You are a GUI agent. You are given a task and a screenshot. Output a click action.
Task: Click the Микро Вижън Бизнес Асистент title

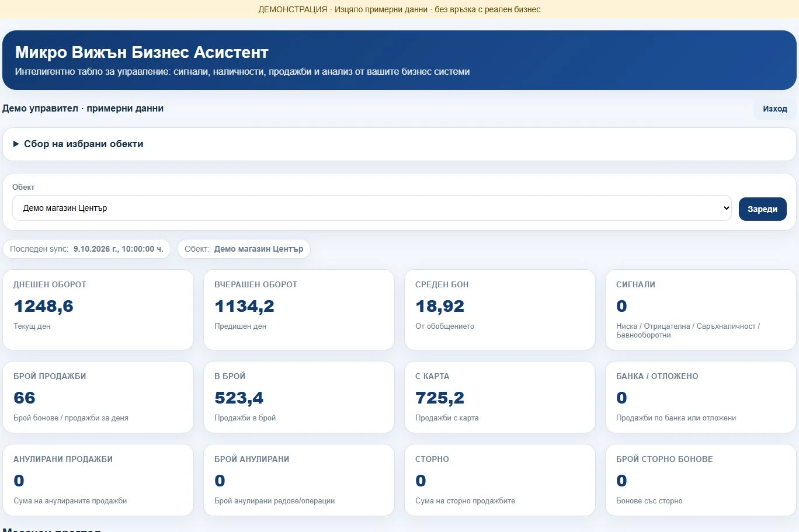click(x=142, y=52)
